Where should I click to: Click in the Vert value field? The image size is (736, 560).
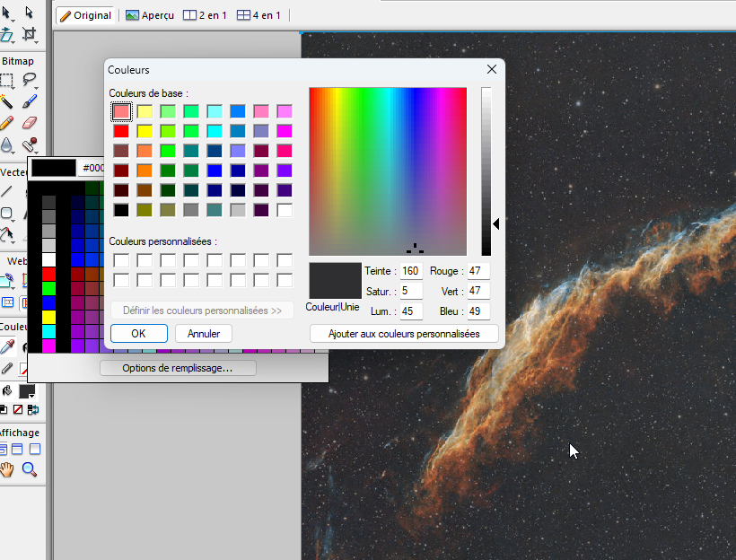pyautogui.click(x=478, y=291)
